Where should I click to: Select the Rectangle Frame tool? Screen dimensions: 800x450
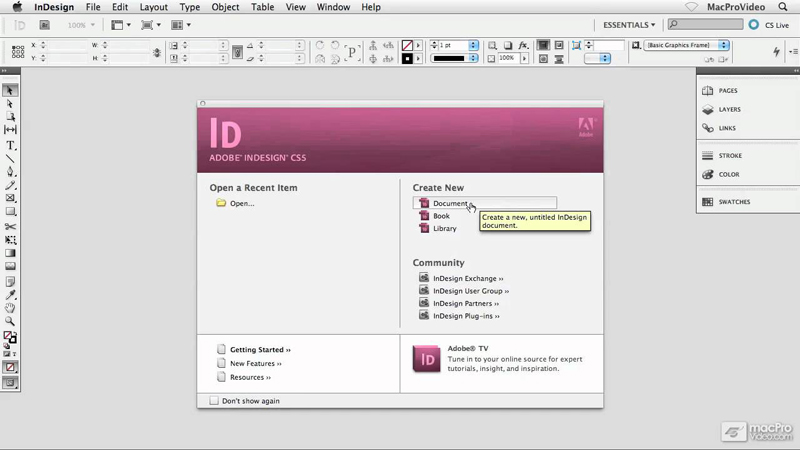click(x=10, y=198)
